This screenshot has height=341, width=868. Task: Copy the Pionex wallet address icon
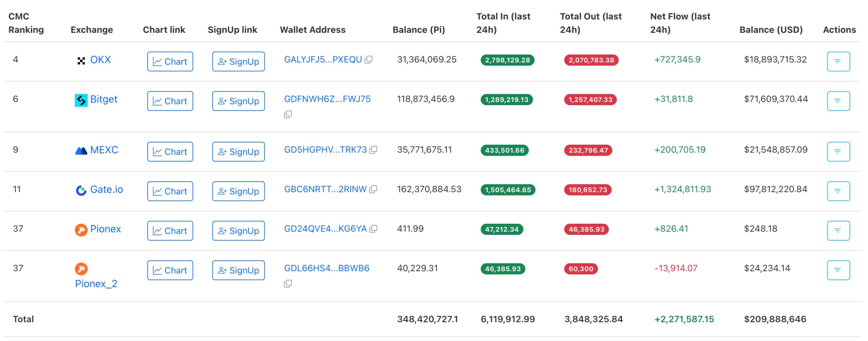tap(373, 229)
